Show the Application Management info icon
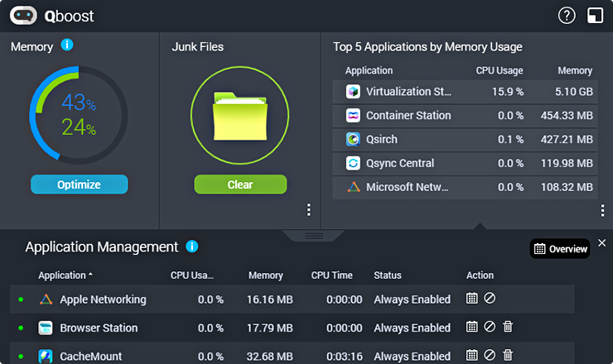 tap(192, 247)
